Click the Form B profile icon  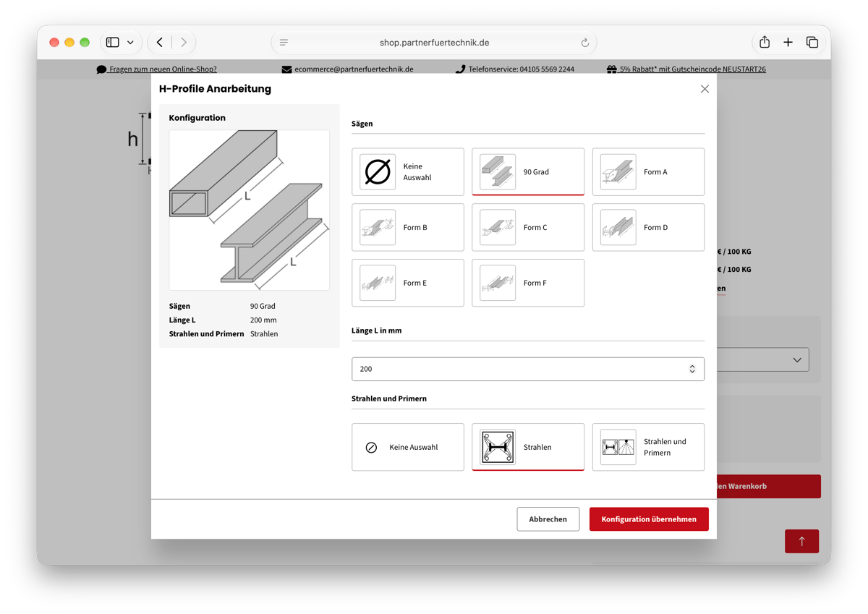point(378,228)
